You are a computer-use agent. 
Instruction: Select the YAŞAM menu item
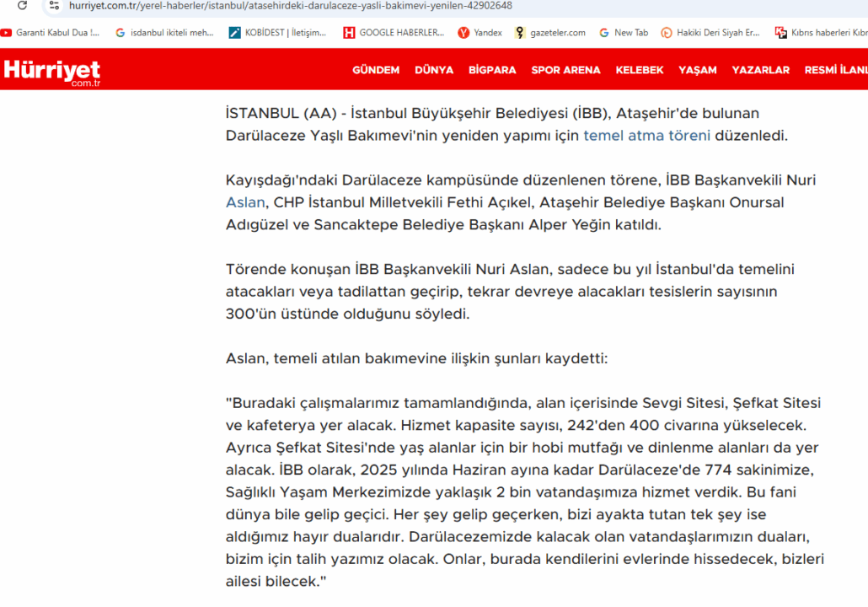coord(698,70)
